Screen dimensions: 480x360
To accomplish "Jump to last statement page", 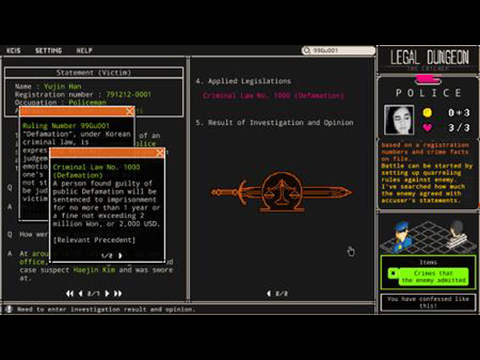I will [118, 293].
